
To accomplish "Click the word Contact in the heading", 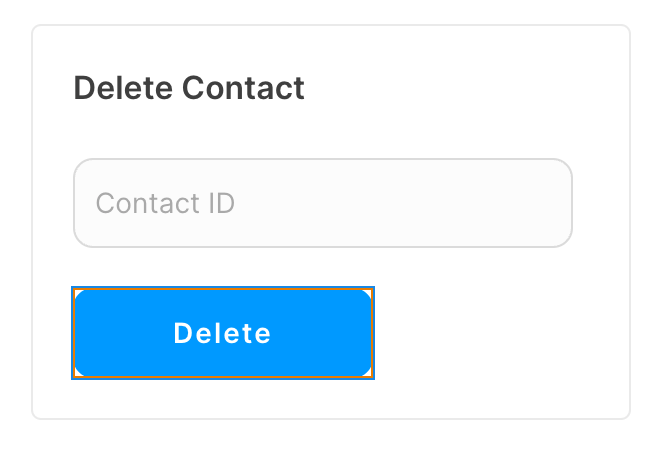I will [x=243, y=88].
